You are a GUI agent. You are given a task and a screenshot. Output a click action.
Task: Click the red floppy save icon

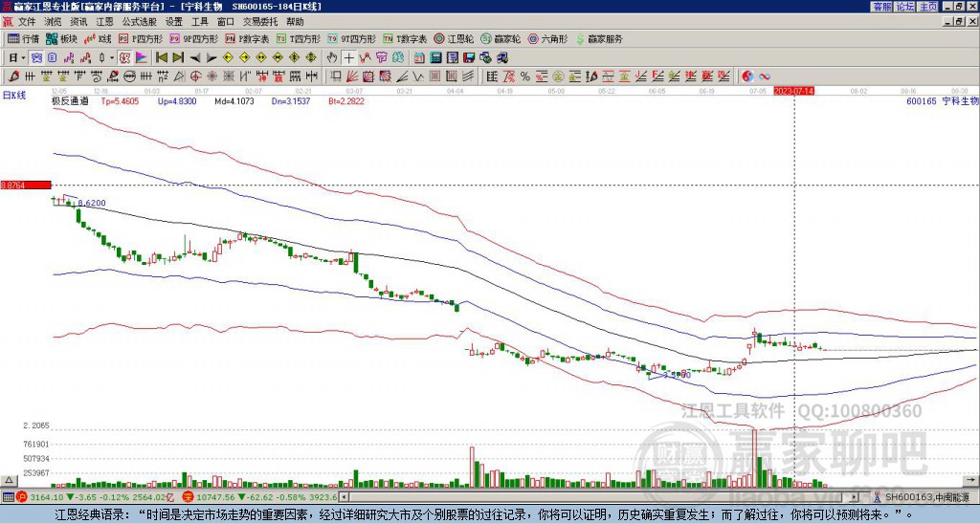point(469,57)
